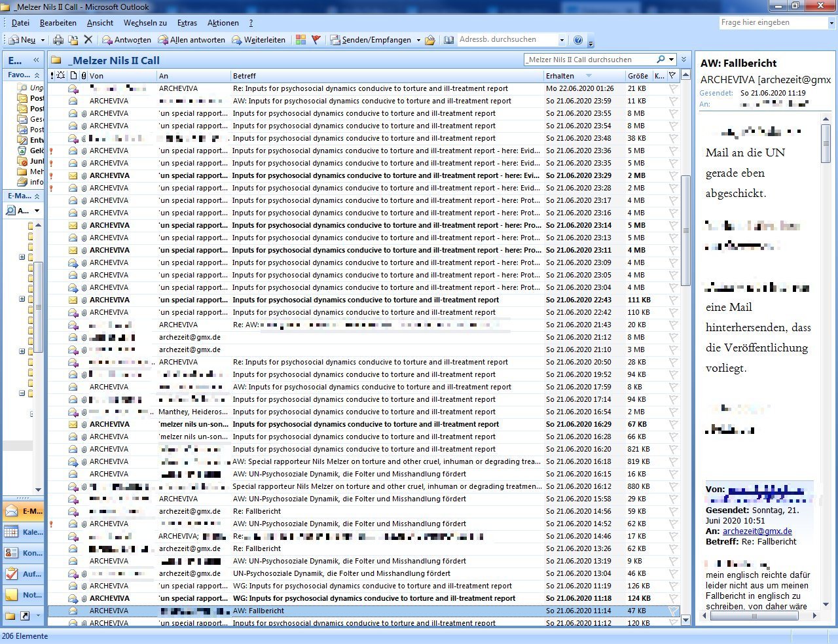Click the reading pane vertical scrollbar thumb
The image size is (838, 644).
[x=826, y=143]
